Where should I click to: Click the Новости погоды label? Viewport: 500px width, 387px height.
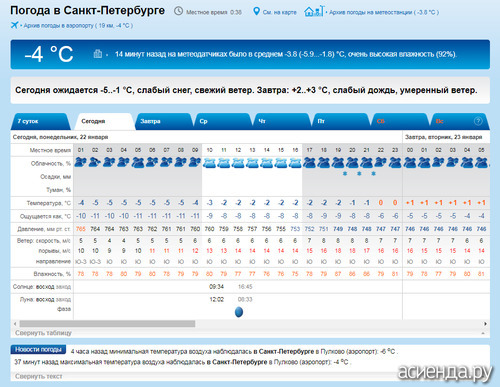[x=38, y=349]
